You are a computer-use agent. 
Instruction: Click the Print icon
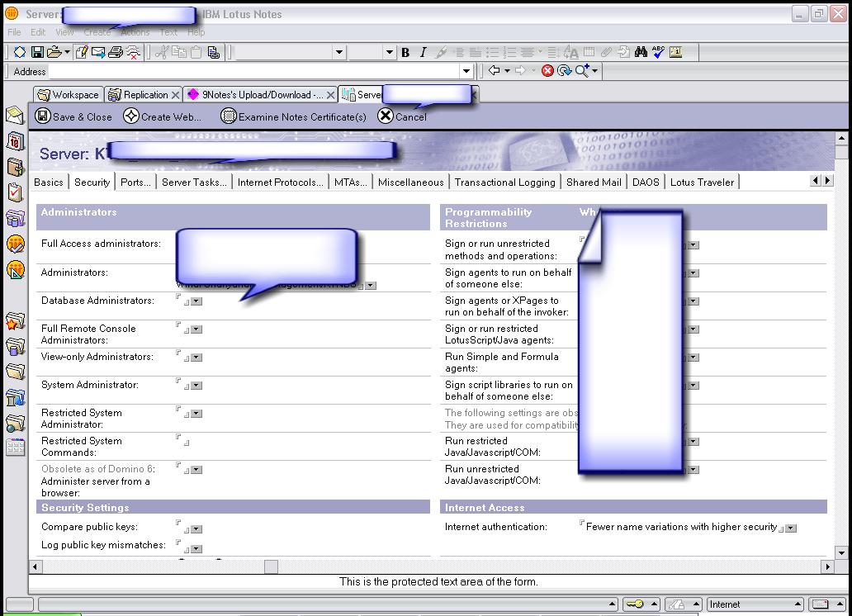[116, 52]
